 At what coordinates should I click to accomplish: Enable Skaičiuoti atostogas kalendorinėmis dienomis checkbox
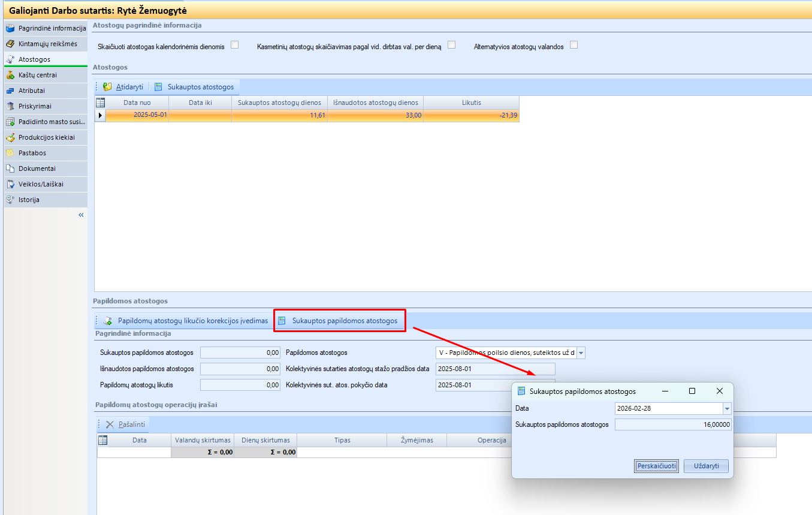coord(234,45)
